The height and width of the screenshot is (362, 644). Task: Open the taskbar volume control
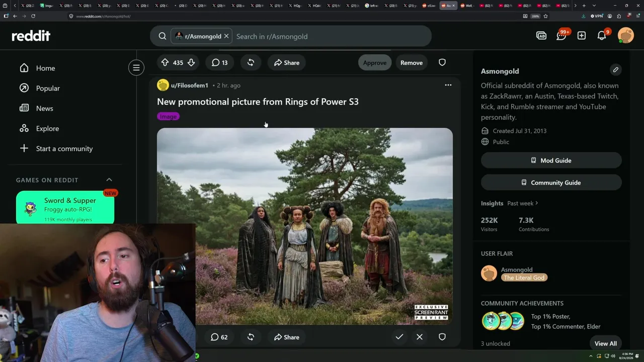tap(612, 356)
